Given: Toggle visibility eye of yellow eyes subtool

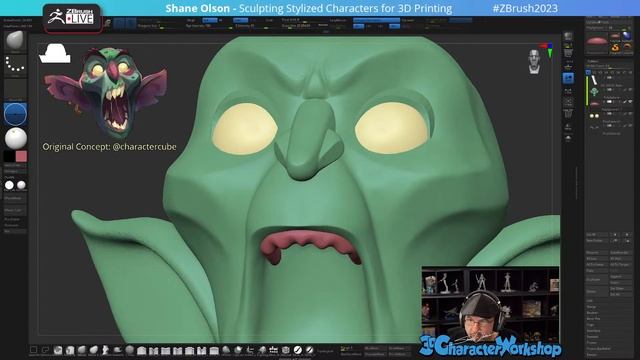Looking at the screenshot, I should (630, 113).
